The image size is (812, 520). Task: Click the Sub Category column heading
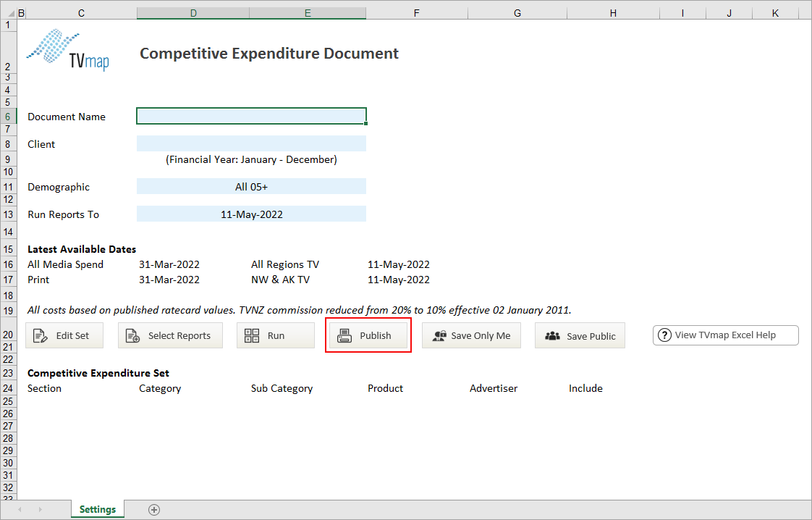pos(282,388)
